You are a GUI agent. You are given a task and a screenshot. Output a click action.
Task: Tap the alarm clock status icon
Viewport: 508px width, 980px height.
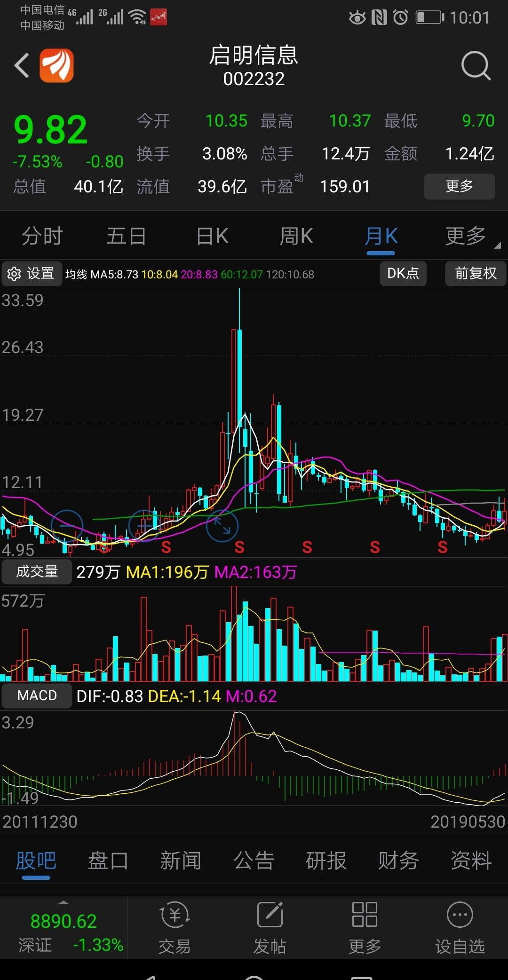click(401, 18)
